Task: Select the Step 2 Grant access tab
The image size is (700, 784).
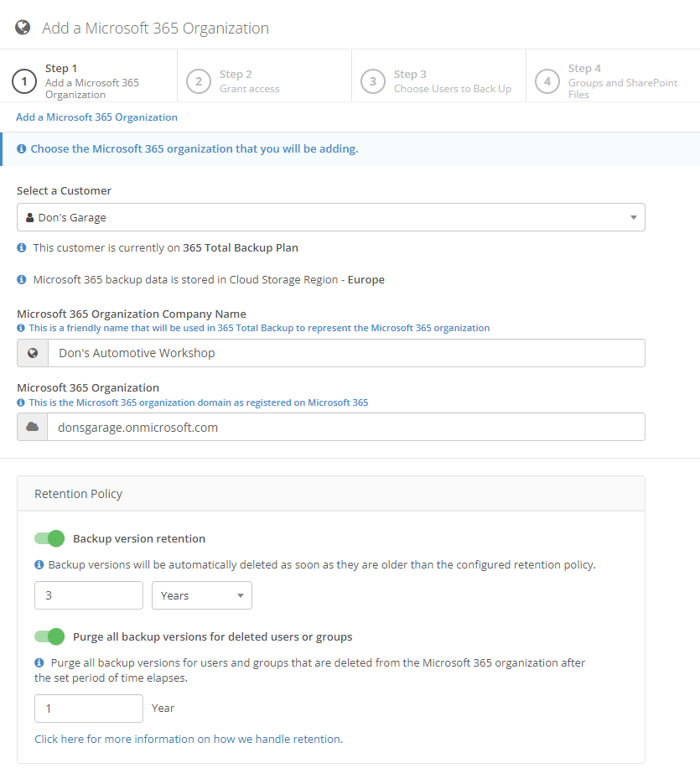Action: (265, 81)
